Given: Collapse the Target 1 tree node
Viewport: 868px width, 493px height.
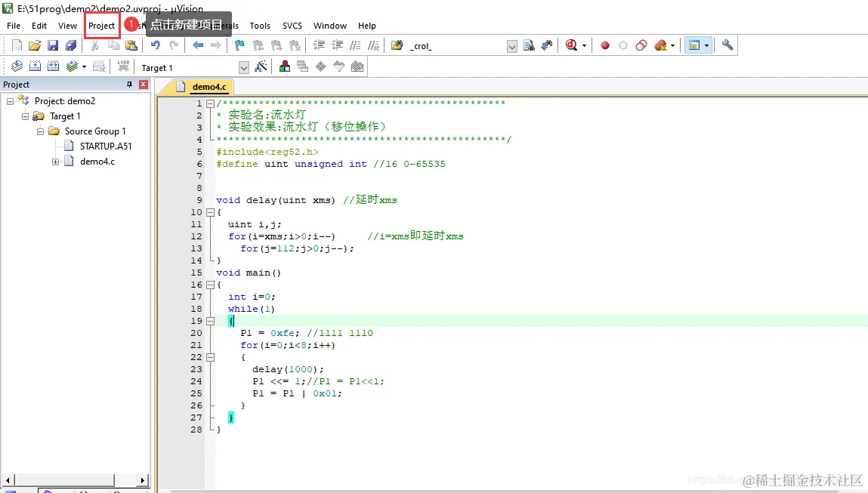Looking at the screenshot, I should tap(25, 116).
